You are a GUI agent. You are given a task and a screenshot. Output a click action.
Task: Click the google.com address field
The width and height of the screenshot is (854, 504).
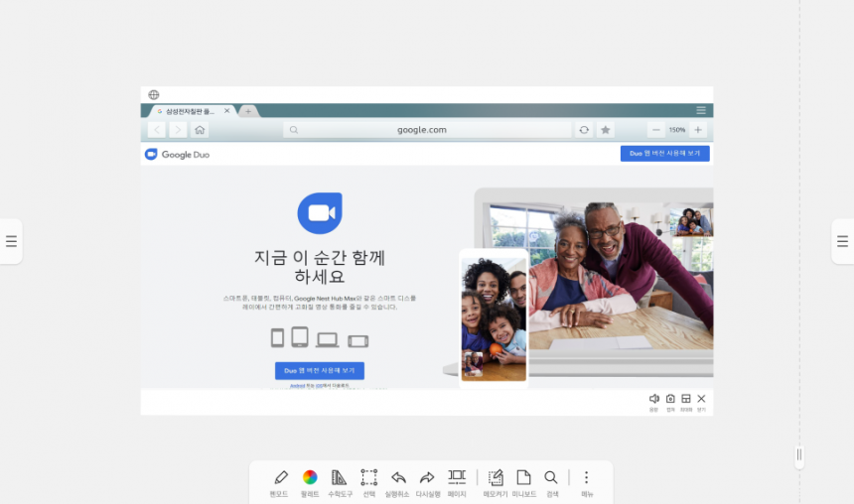[427, 130]
